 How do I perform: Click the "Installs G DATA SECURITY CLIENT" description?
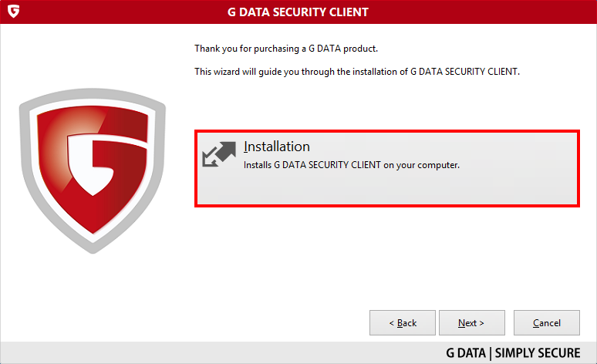(x=352, y=164)
